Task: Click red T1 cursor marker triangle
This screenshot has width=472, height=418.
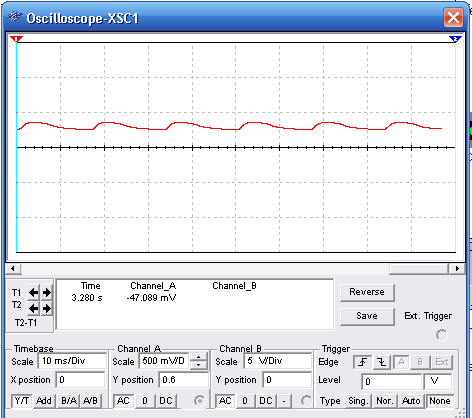Action: click(x=16, y=39)
